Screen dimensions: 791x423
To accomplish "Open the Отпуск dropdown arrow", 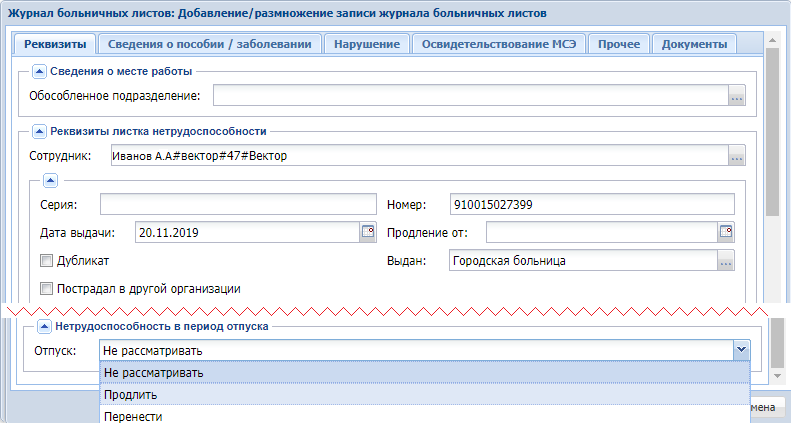I will [x=740, y=350].
